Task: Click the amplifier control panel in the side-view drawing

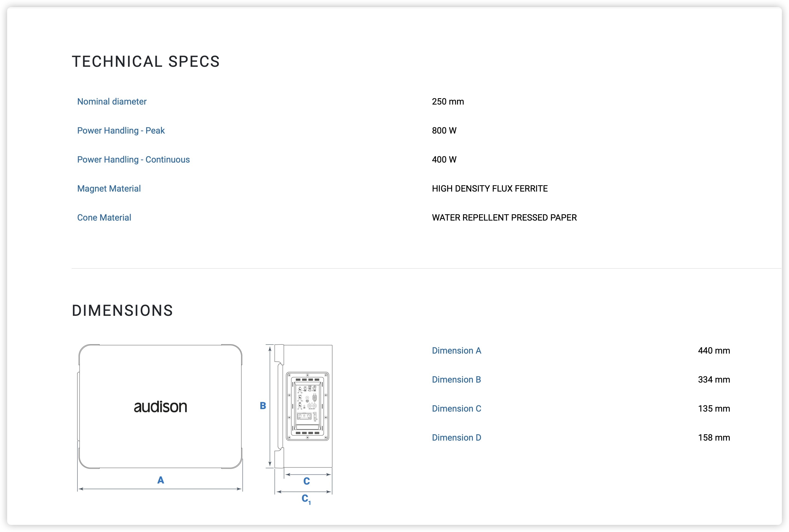Action: pyautogui.click(x=307, y=406)
